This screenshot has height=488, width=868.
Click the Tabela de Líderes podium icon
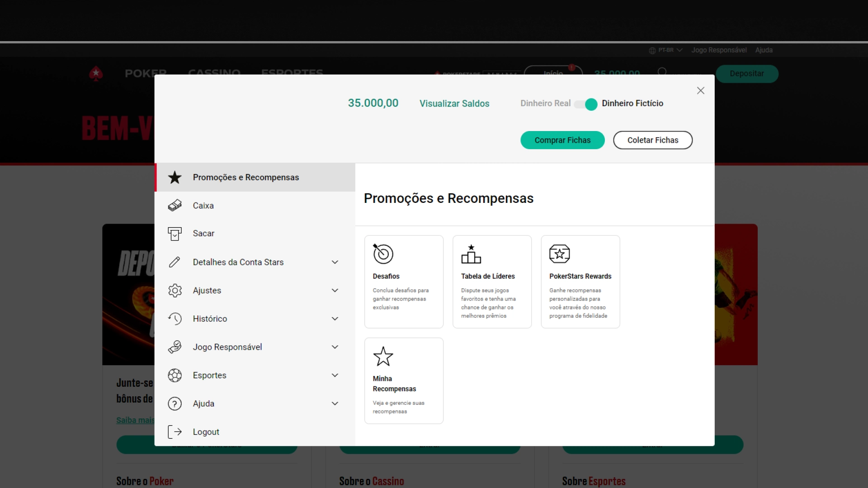pyautogui.click(x=471, y=254)
